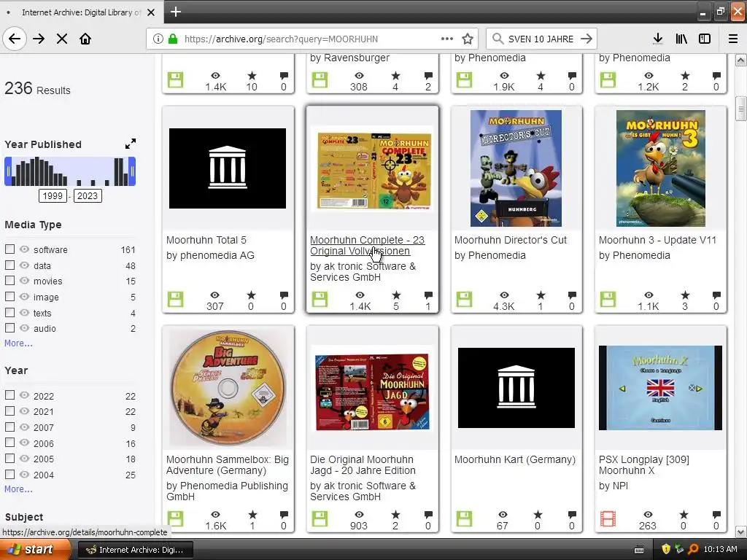Check the 2004 year filter
This screenshot has height=560, width=747.
tap(9, 474)
